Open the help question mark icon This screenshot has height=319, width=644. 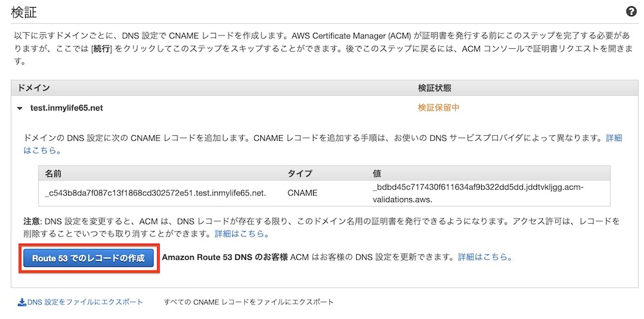click(631, 12)
